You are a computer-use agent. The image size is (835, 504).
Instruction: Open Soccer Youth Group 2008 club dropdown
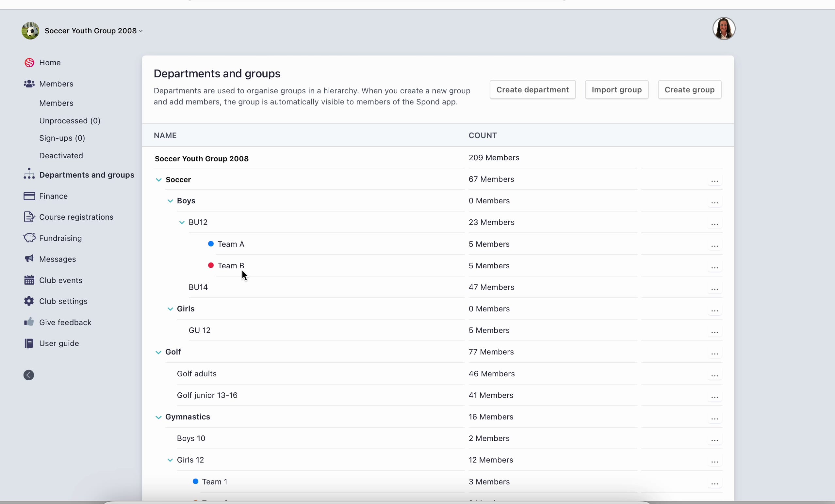point(93,31)
